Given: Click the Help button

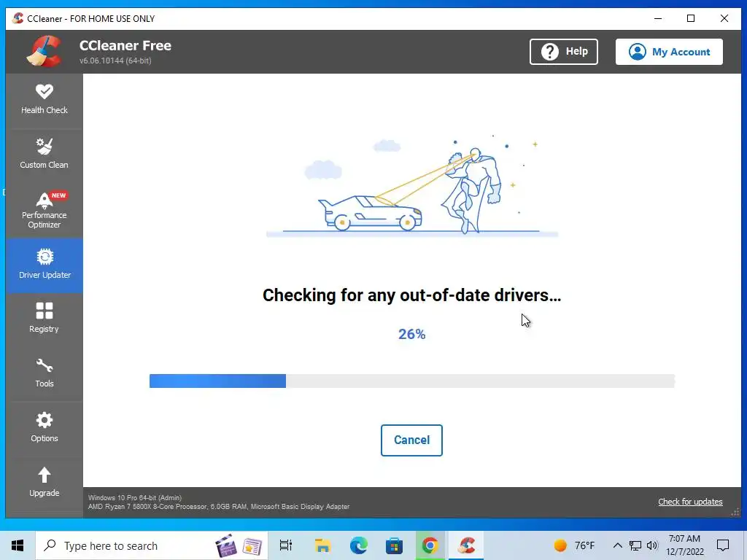Looking at the screenshot, I should 564,52.
